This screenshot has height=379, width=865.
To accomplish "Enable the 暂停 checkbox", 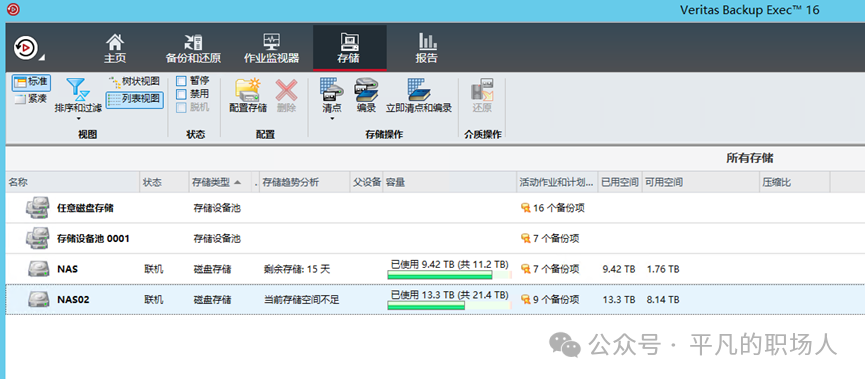I will (x=181, y=81).
